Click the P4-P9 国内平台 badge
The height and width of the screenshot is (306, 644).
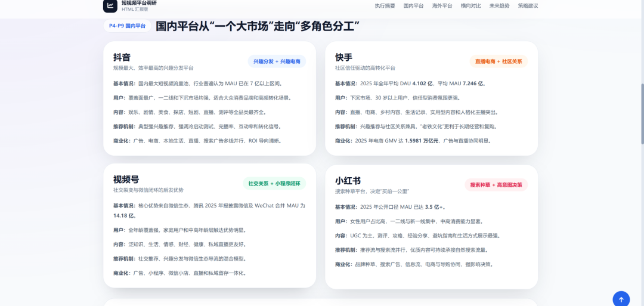click(x=128, y=26)
